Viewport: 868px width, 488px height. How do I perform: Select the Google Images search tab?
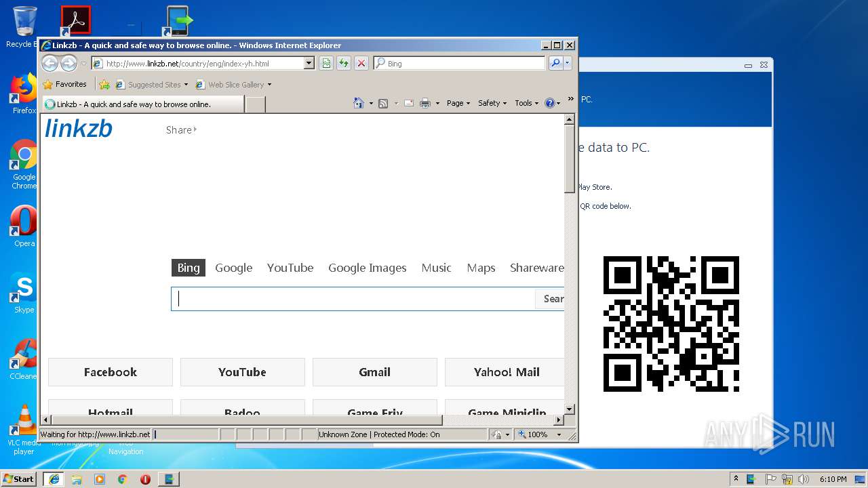368,268
